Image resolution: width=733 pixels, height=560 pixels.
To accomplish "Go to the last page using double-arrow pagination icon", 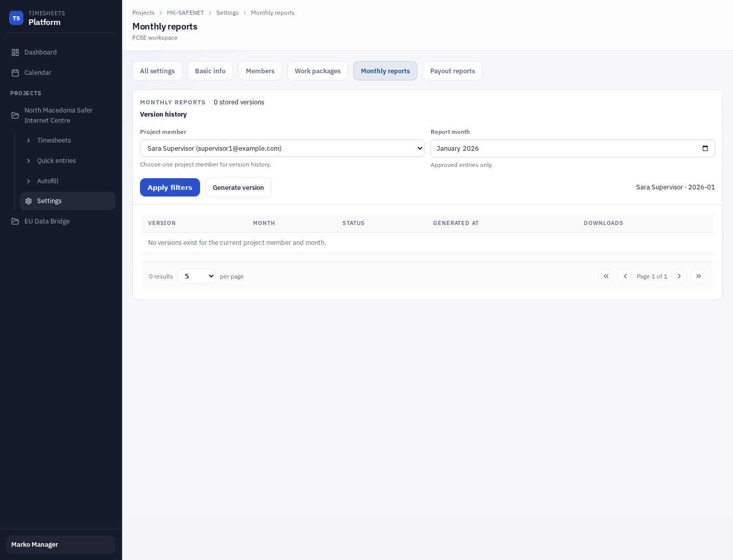I will click(x=698, y=276).
